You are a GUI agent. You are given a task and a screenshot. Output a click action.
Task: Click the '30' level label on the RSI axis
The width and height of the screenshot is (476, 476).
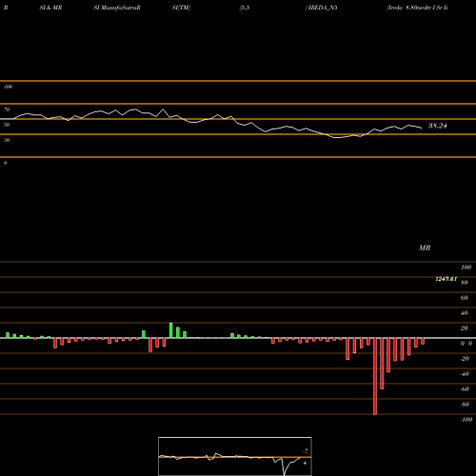point(7,140)
